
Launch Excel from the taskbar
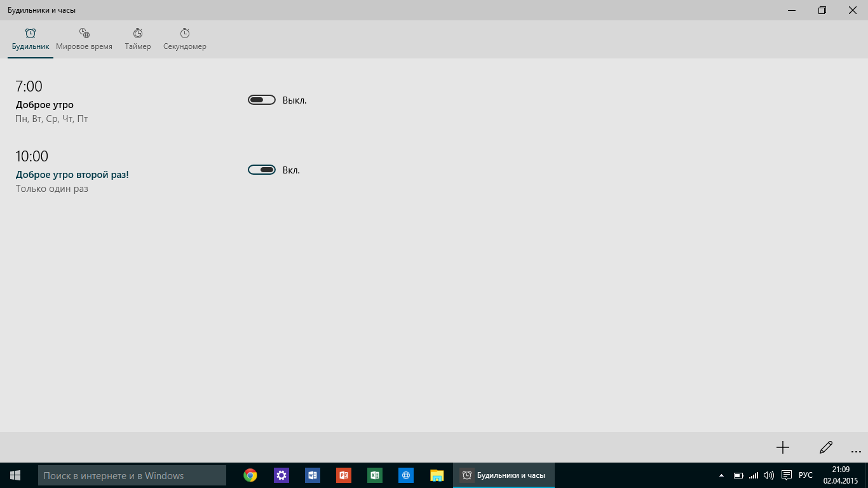point(375,475)
